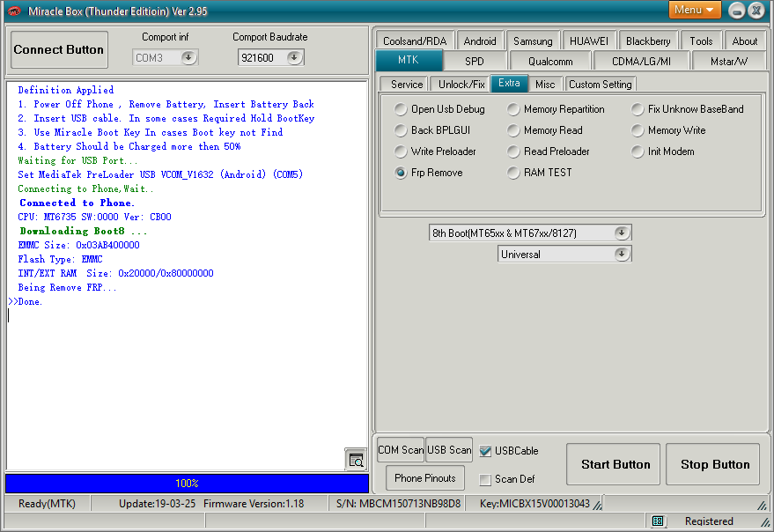Click the Connect Button
The image size is (774, 532).
59,50
